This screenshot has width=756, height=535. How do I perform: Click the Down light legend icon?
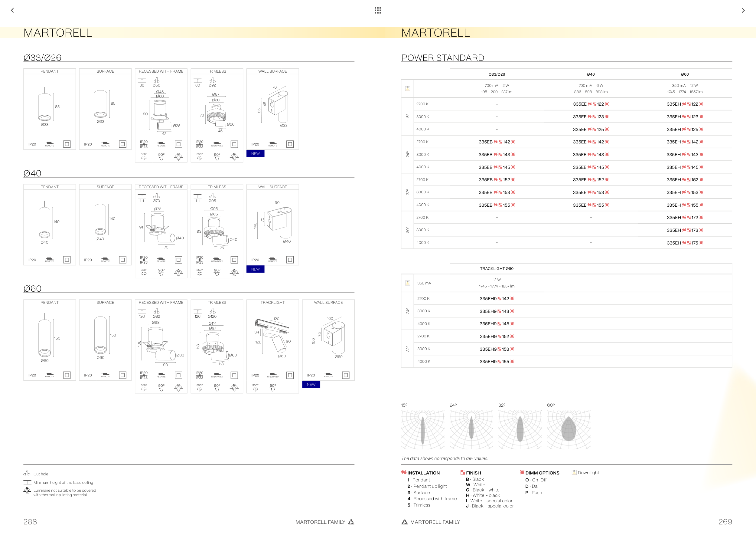pos(574,472)
